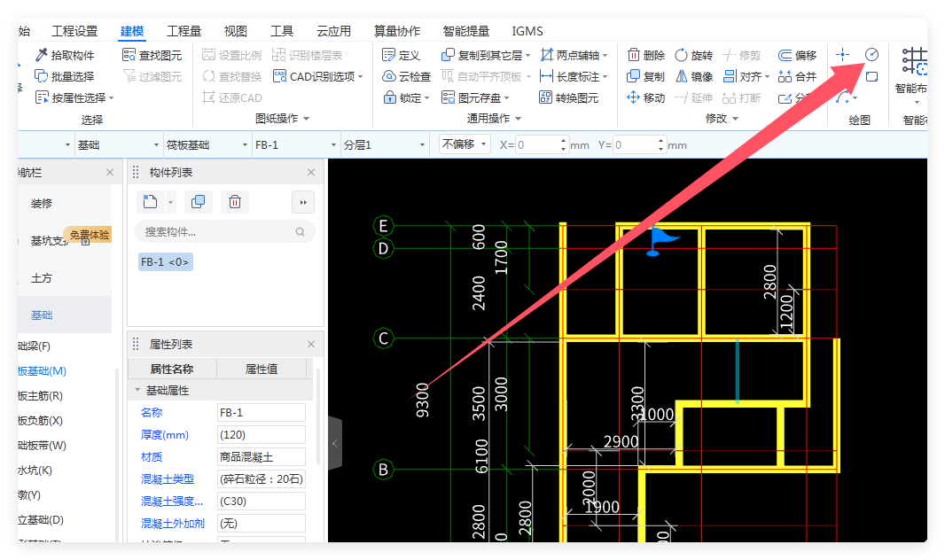The image size is (945, 560).
Task: Select the 复制 copy tool in ribbon
Action: [x=645, y=76]
